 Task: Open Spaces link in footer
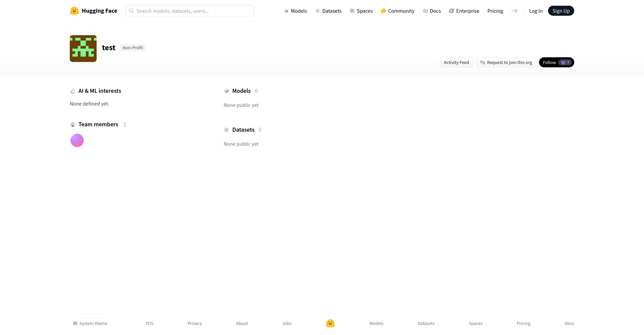[476, 323]
